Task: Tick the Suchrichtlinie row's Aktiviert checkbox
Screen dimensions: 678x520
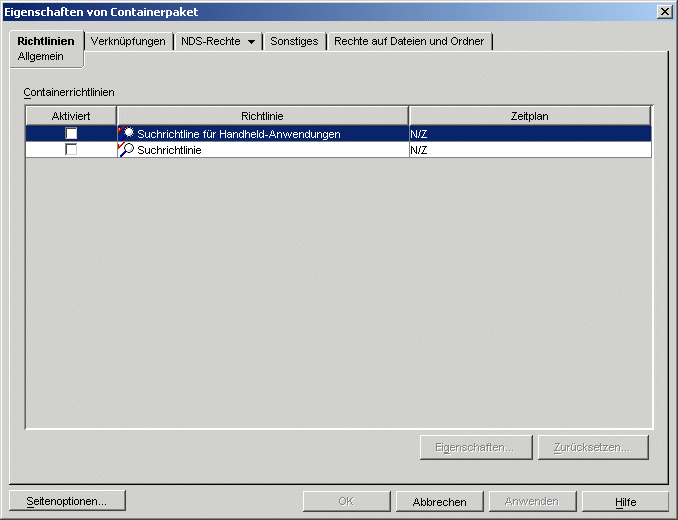Action: coord(71,150)
